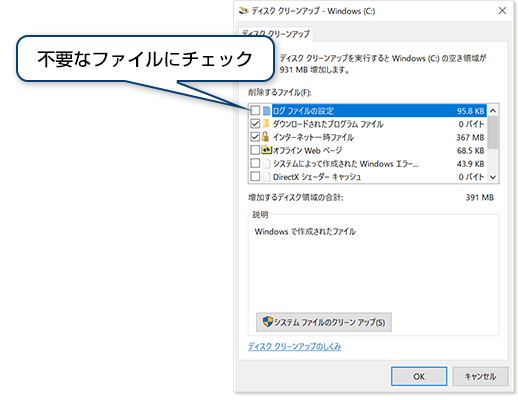Click the file list scroll down arrow
Viewport: 518px width, 400px height.
[493, 177]
